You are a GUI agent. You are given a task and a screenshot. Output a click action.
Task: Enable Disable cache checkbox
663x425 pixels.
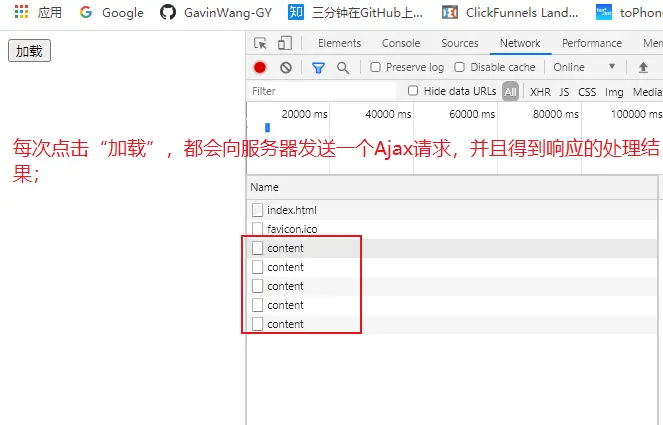click(460, 67)
